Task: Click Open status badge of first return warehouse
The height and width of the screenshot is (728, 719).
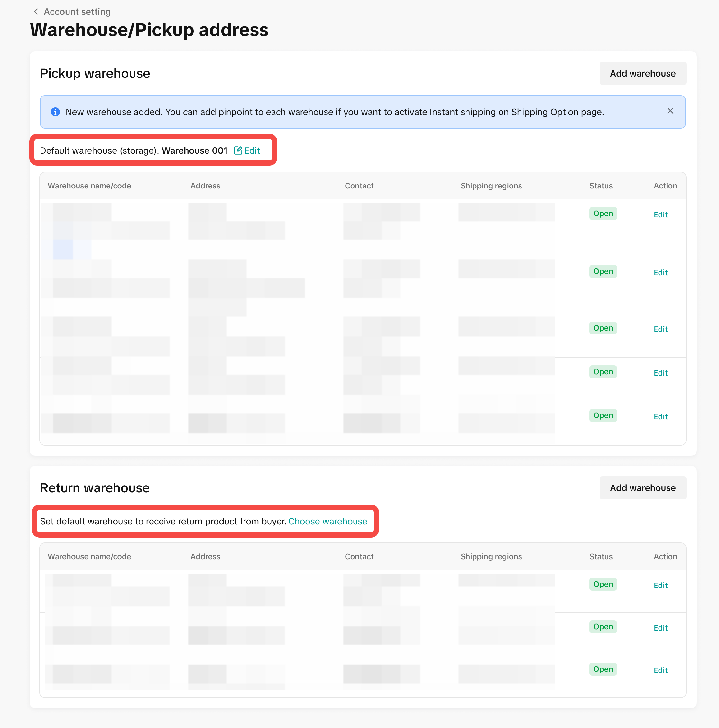Action: coord(603,585)
